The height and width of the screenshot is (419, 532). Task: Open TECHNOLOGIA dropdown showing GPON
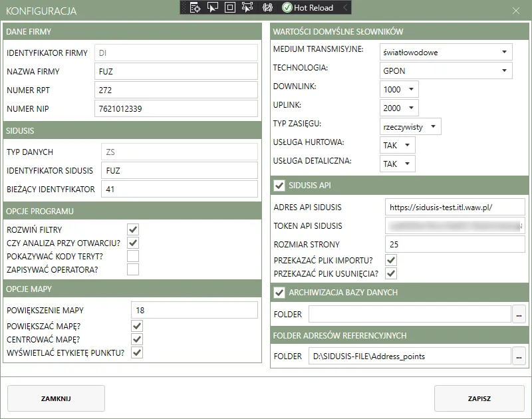pyautogui.click(x=446, y=70)
